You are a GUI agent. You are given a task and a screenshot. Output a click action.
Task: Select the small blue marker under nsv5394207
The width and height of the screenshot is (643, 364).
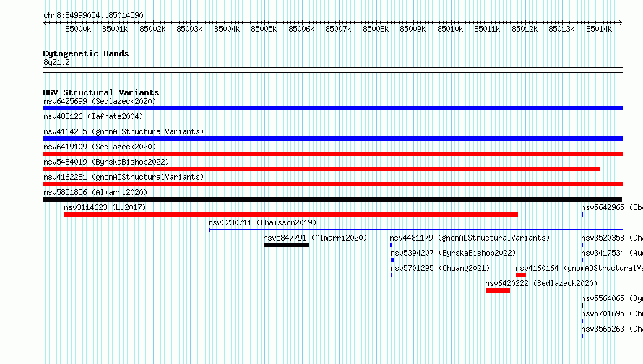[392, 260]
